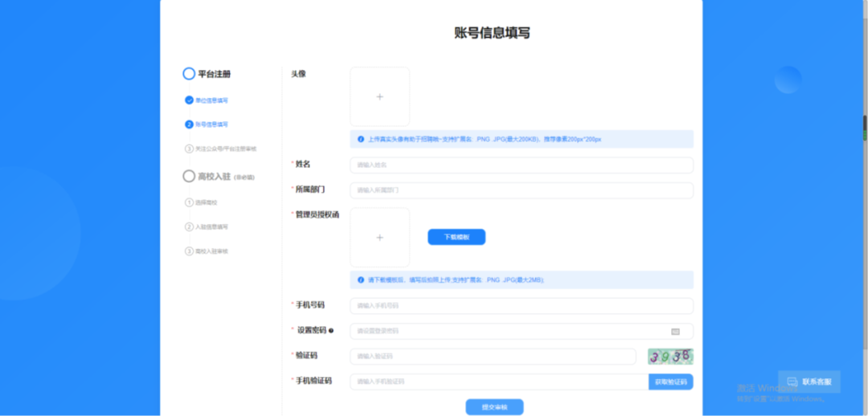Go to the 入驻信息填写 step
Viewport: 868px width, 416px height.
click(x=190, y=227)
